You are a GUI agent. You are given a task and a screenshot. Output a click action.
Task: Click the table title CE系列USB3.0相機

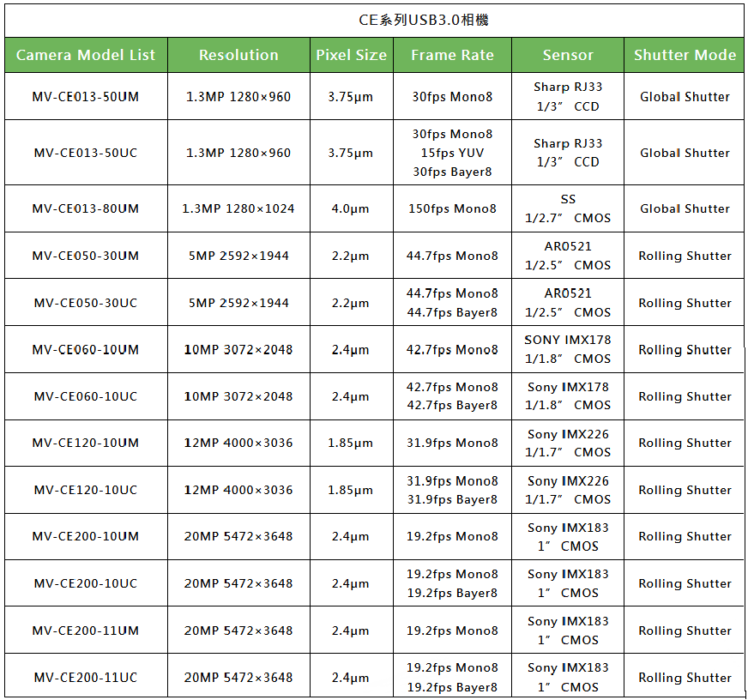(424, 20)
